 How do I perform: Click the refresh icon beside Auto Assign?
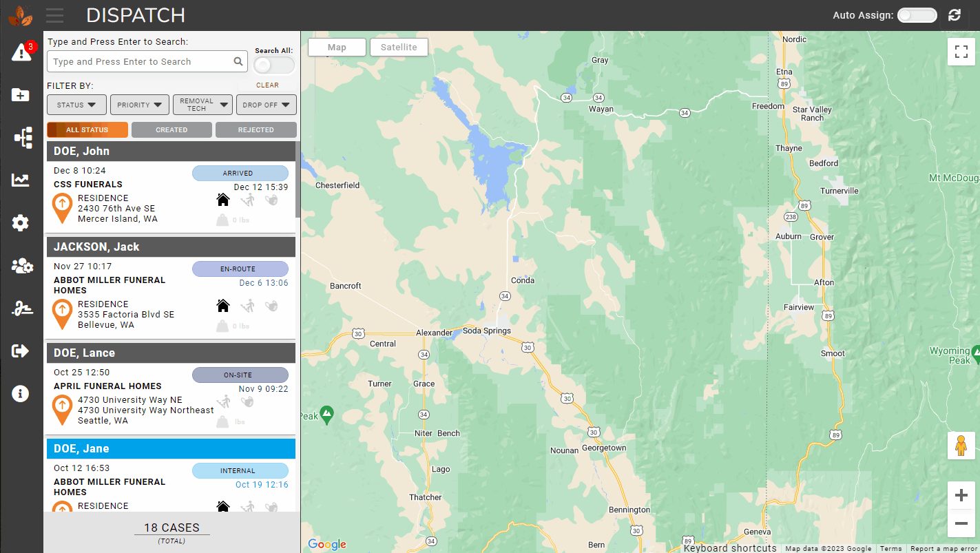pos(955,15)
